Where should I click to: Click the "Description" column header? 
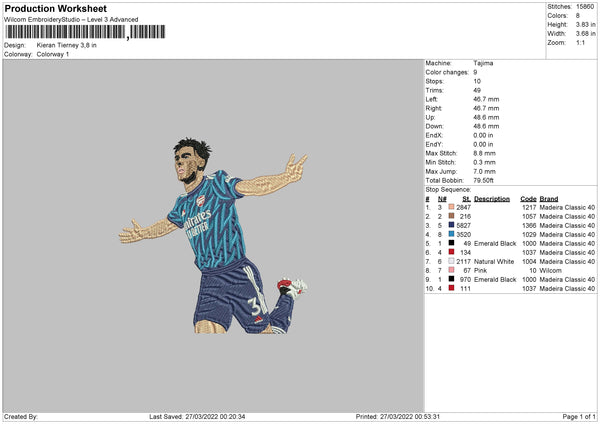point(492,199)
